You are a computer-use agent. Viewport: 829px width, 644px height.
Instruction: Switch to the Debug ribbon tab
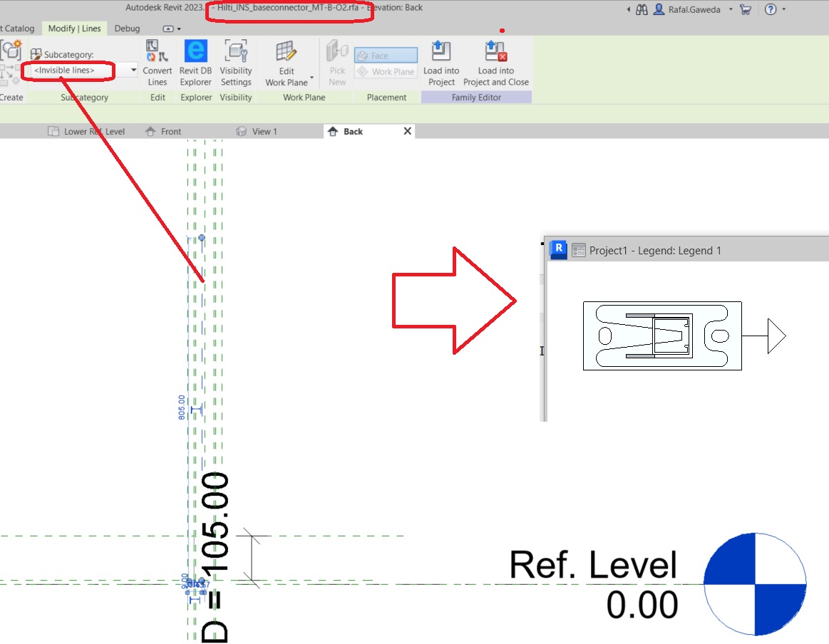127,28
